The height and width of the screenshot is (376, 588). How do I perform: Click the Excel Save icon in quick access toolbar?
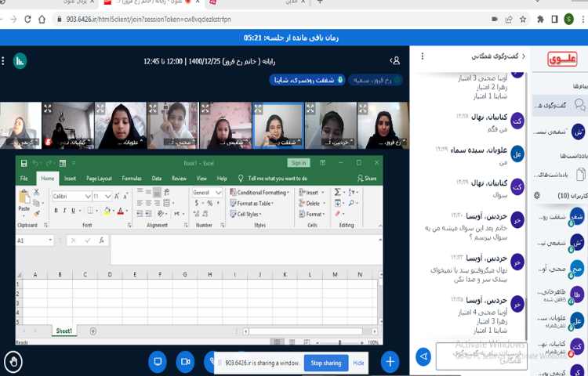[x=24, y=163]
